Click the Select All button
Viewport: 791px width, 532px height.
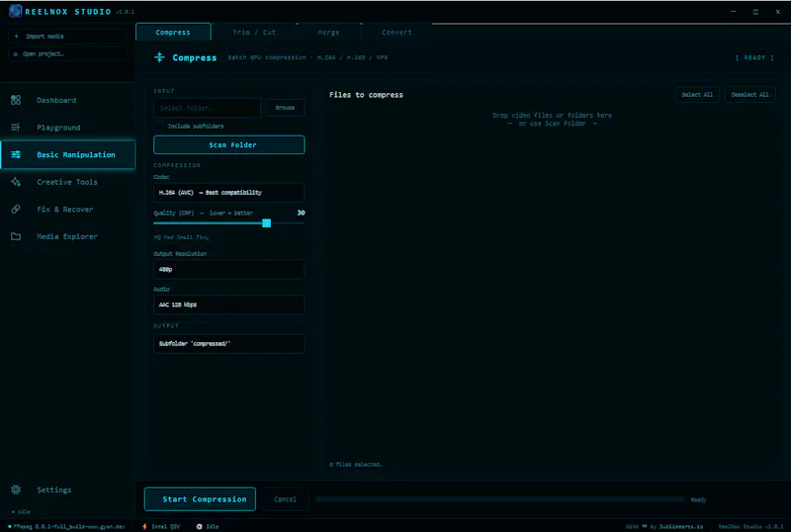coord(697,94)
